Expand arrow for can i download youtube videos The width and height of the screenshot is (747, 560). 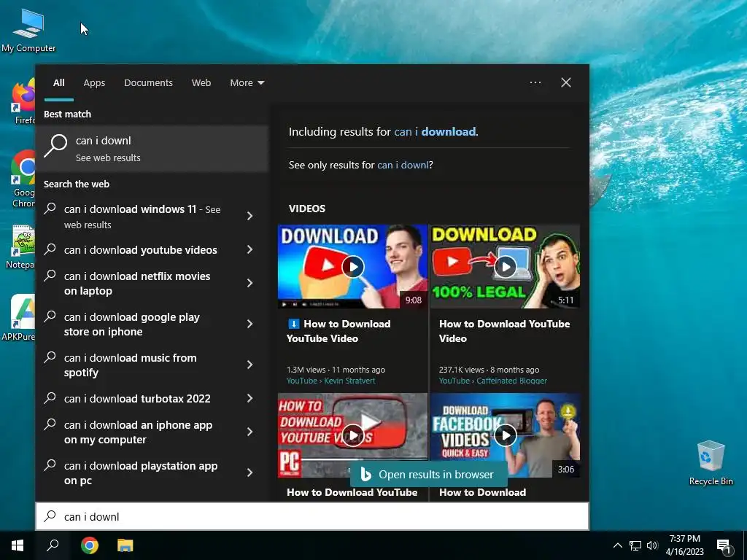coord(250,249)
